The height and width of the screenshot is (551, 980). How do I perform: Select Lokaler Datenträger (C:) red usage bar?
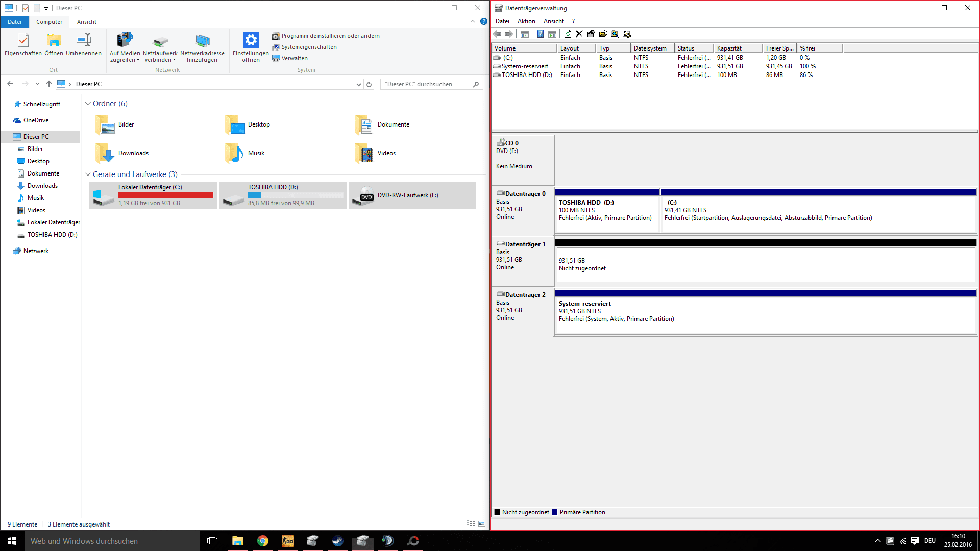pos(166,195)
